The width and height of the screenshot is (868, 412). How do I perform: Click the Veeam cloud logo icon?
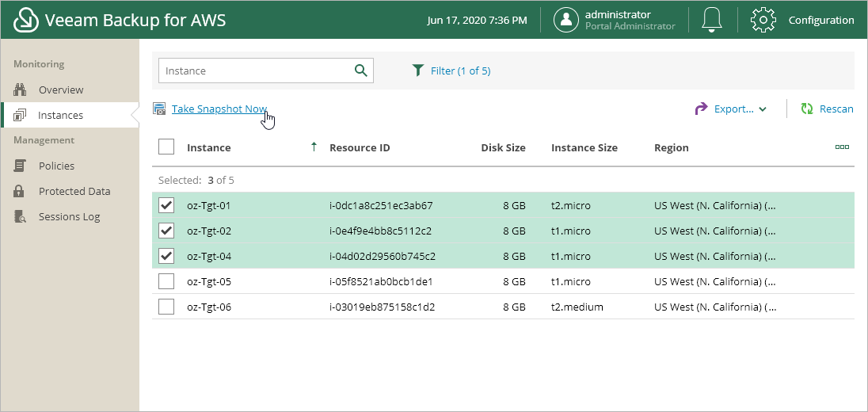25,20
